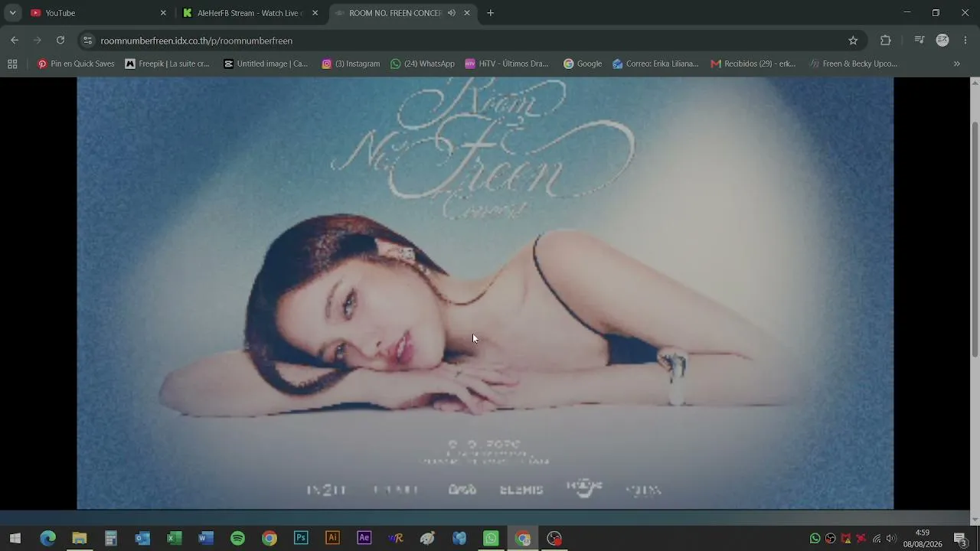Open WhatsApp from the taskbar
Screen dimensions: 980x551
tap(491, 538)
